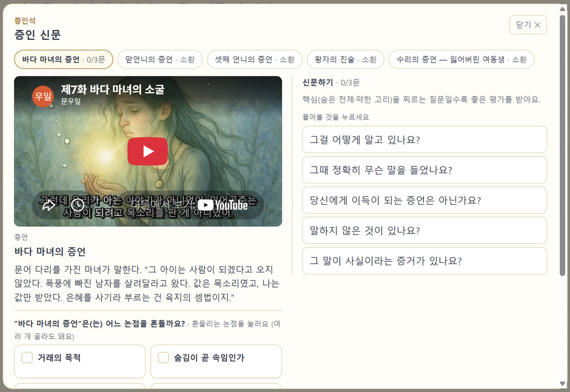Click channel name 문우일
The height and width of the screenshot is (392, 570).
pos(71,101)
